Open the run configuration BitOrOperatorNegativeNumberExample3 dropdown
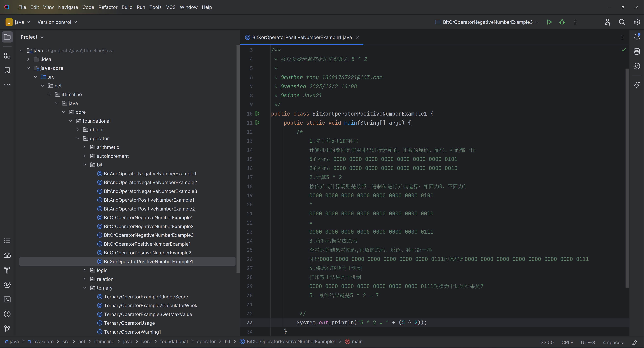The height and width of the screenshot is (348, 644). pyautogui.click(x=486, y=22)
